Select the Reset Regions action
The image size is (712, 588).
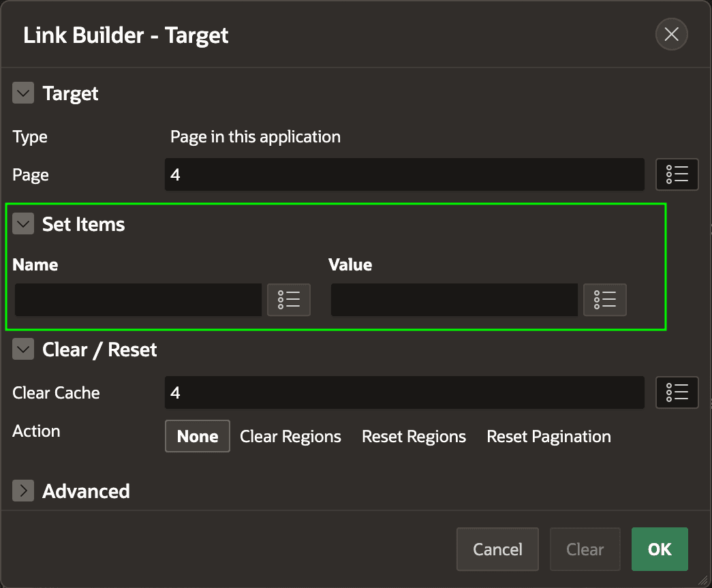point(414,436)
